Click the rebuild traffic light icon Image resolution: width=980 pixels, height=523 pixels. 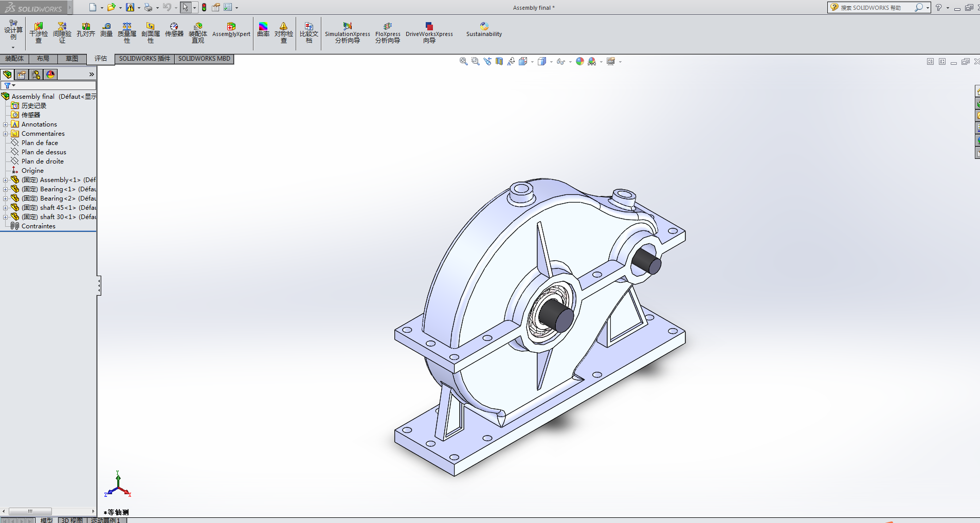(x=204, y=7)
